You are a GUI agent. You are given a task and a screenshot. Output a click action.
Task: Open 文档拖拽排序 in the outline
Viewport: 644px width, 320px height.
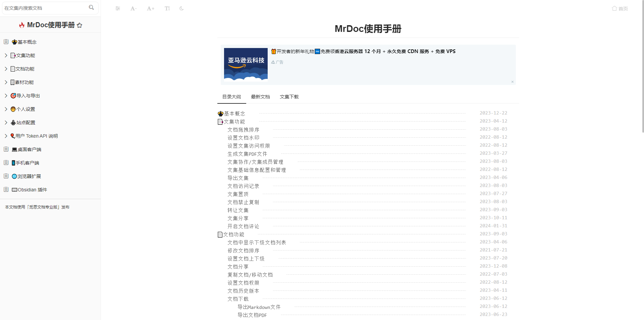[244, 130]
